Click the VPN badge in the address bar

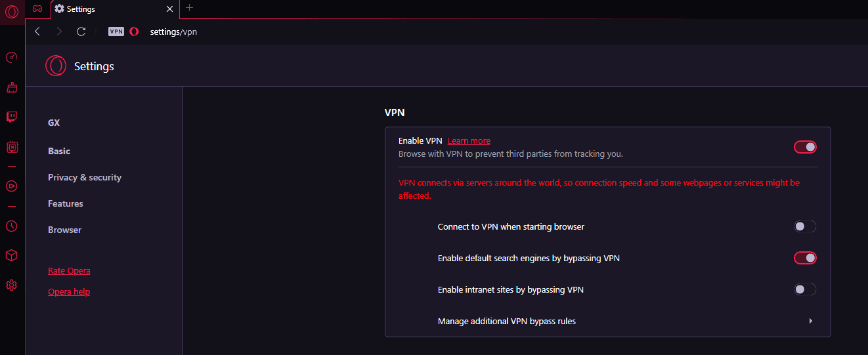(x=116, y=31)
